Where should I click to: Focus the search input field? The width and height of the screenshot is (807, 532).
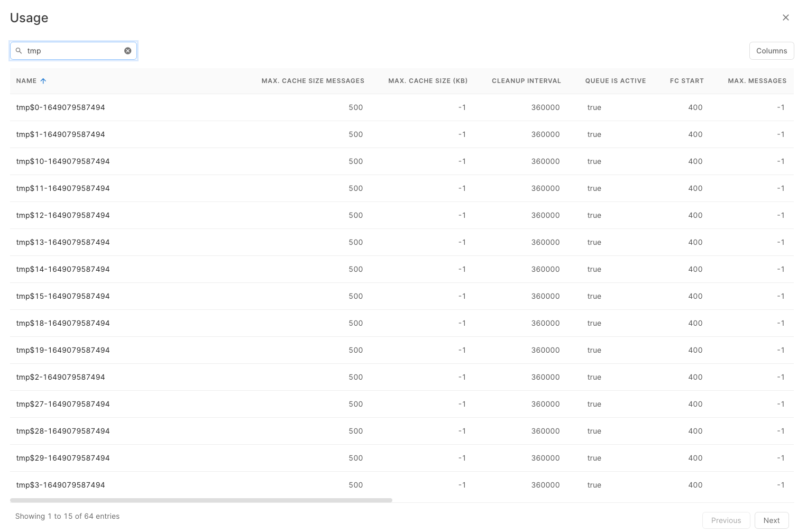click(74, 51)
